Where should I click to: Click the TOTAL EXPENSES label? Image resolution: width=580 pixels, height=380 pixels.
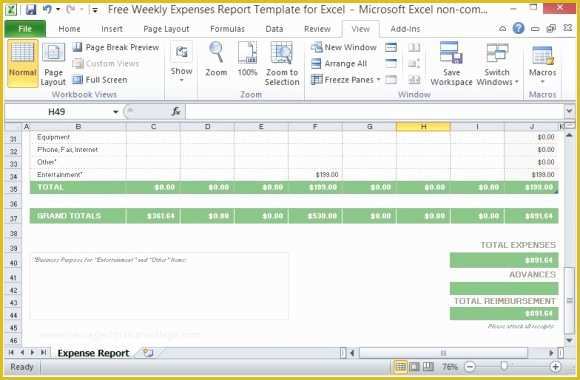coord(518,245)
